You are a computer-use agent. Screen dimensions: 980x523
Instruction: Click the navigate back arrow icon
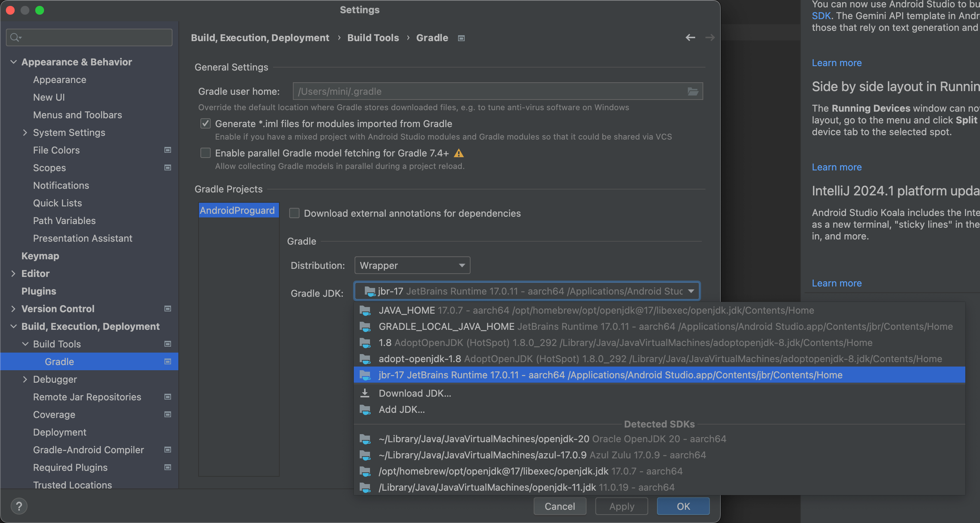click(690, 37)
